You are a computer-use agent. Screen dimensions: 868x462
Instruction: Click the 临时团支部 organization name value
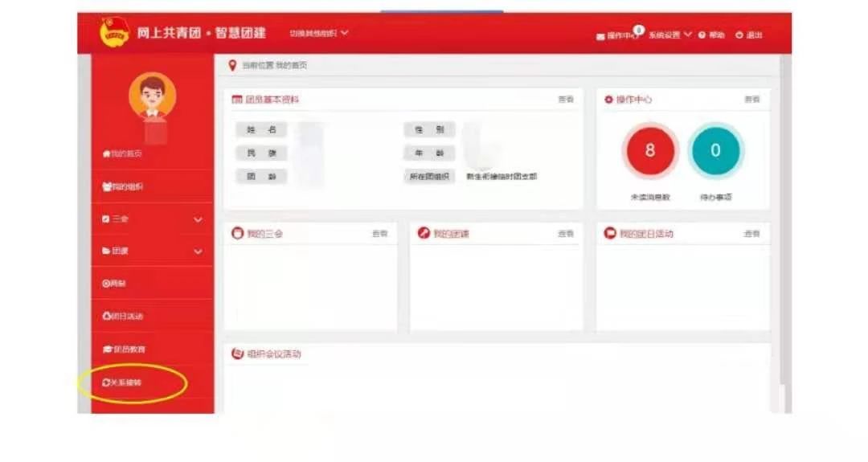click(502, 177)
